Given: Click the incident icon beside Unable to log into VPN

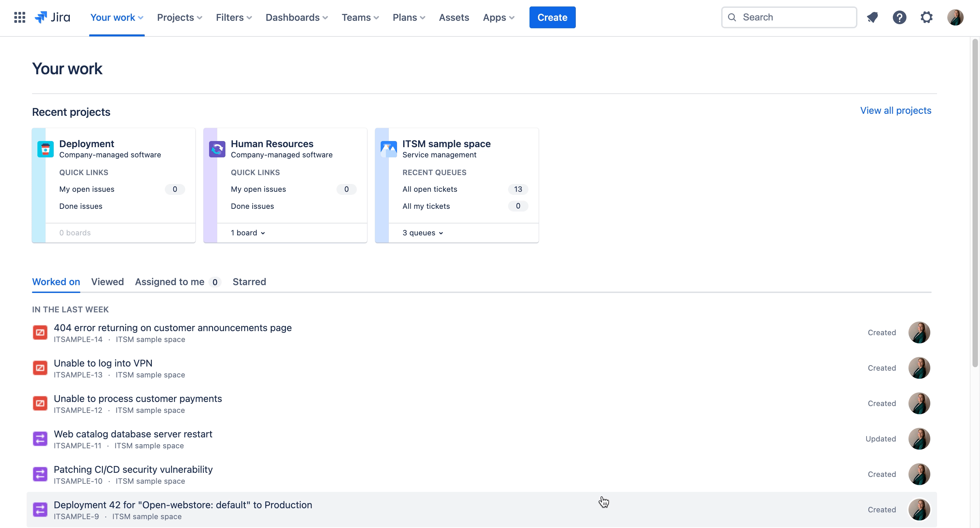Looking at the screenshot, I should tap(40, 368).
